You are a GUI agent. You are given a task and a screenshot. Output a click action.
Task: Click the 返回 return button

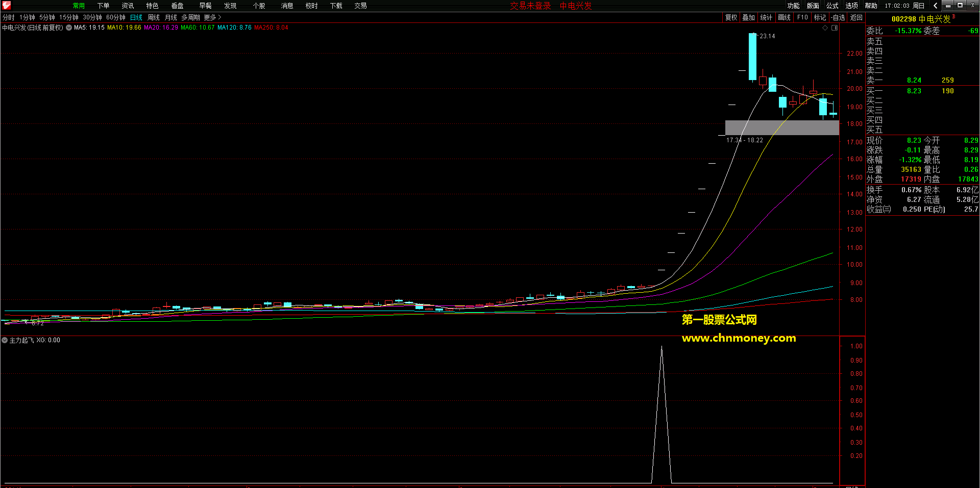coord(856,17)
